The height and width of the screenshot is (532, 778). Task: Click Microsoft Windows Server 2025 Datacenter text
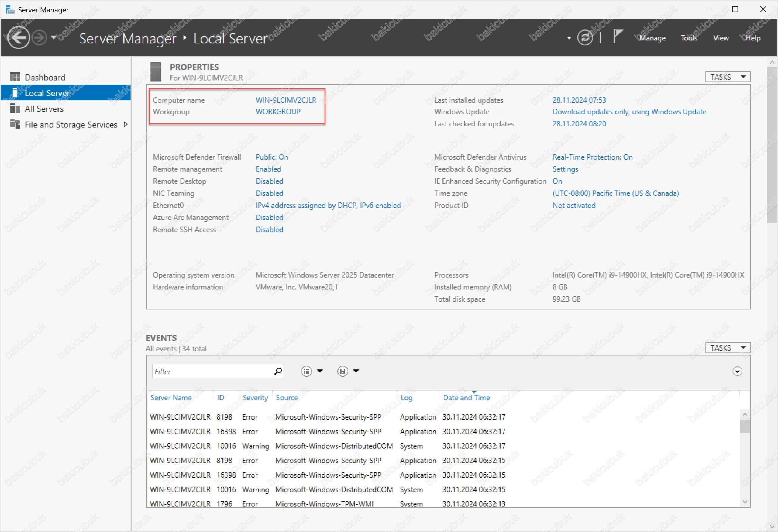pos(325,275)
